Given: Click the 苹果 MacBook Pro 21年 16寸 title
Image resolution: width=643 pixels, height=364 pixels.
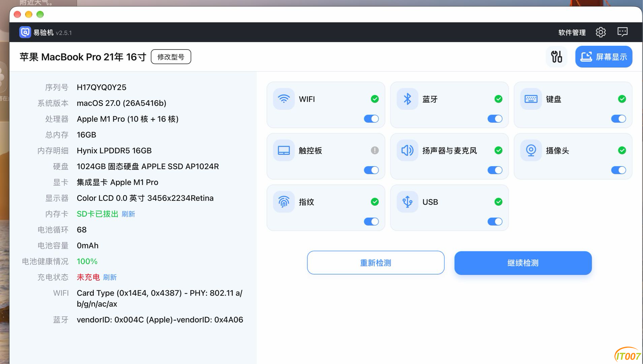Looking at the screenshot, I should click(83, 57).
